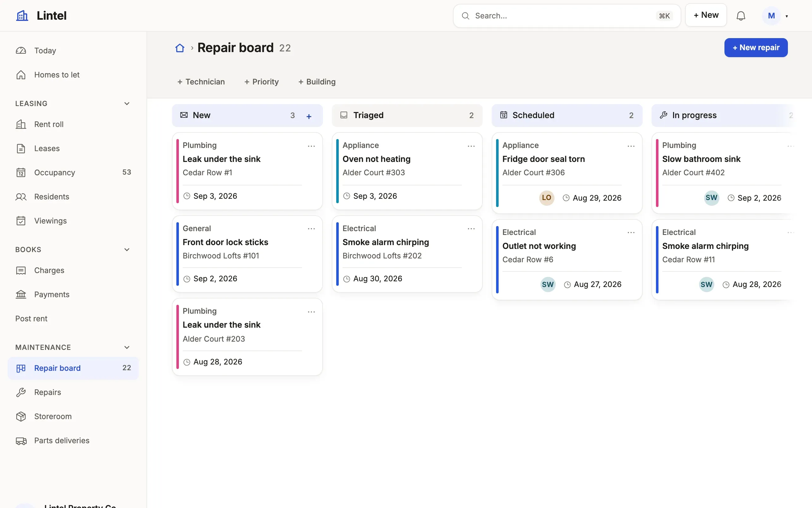Click the envelope icon in New column header

(184, 115)
